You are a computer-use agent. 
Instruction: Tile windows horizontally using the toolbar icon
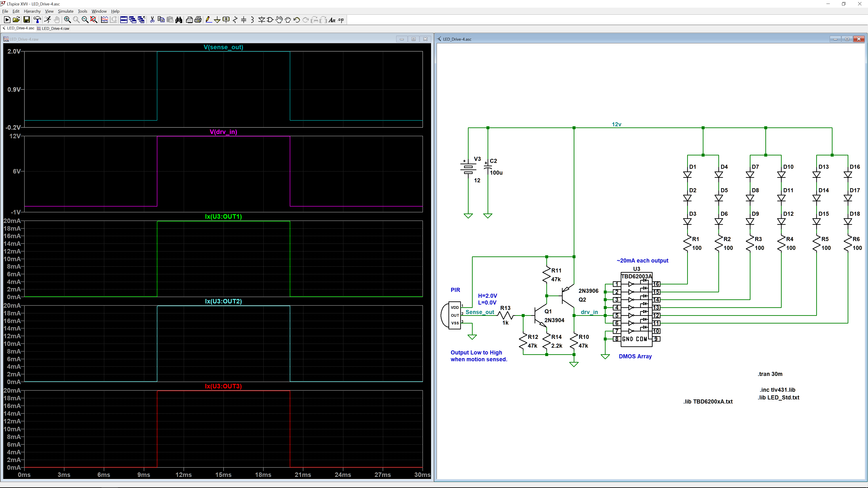pos(124,20)
